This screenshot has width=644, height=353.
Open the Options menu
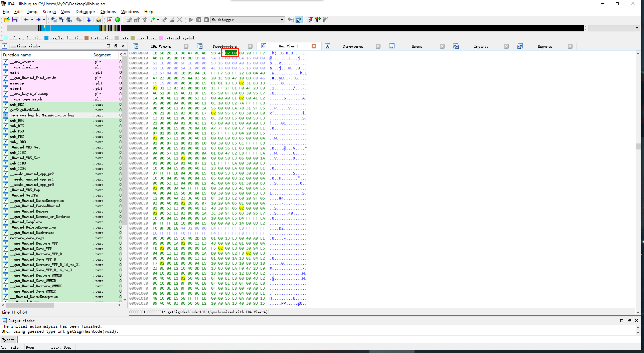click(108, 11)
